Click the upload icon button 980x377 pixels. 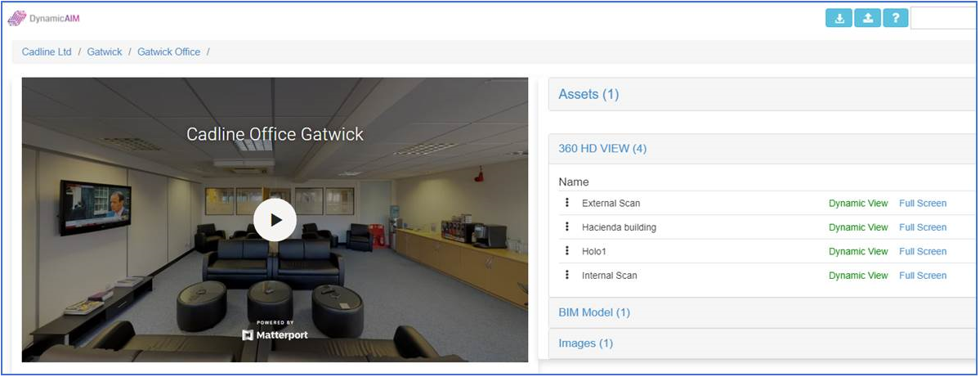point(867,18)
